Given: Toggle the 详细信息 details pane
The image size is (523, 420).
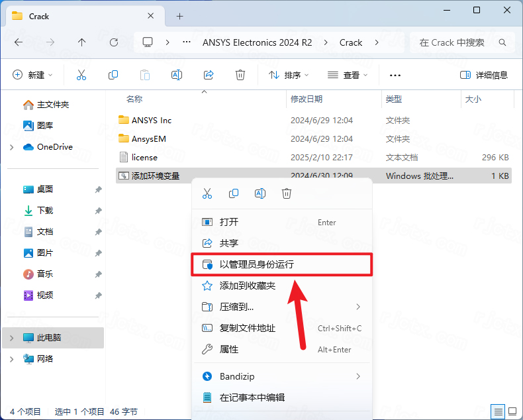Looking at the screenshot, I should coord(484,76).
